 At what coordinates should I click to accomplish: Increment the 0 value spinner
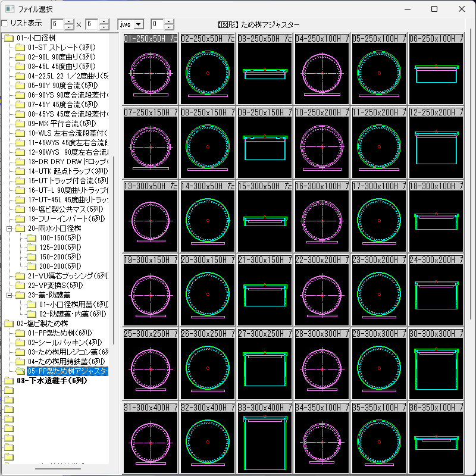pos(169,21)
